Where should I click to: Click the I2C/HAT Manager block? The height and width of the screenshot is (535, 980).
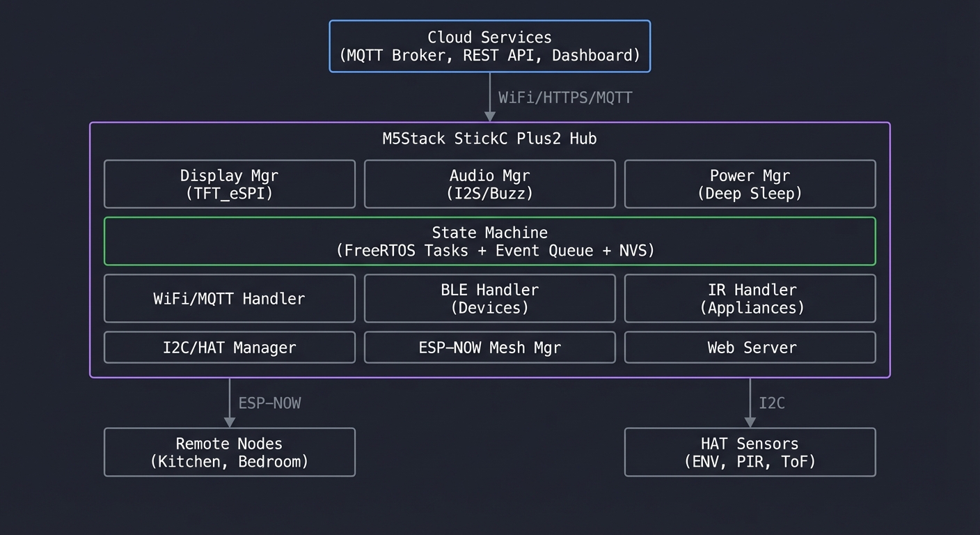pyautogui.click(x=229, y=347)
